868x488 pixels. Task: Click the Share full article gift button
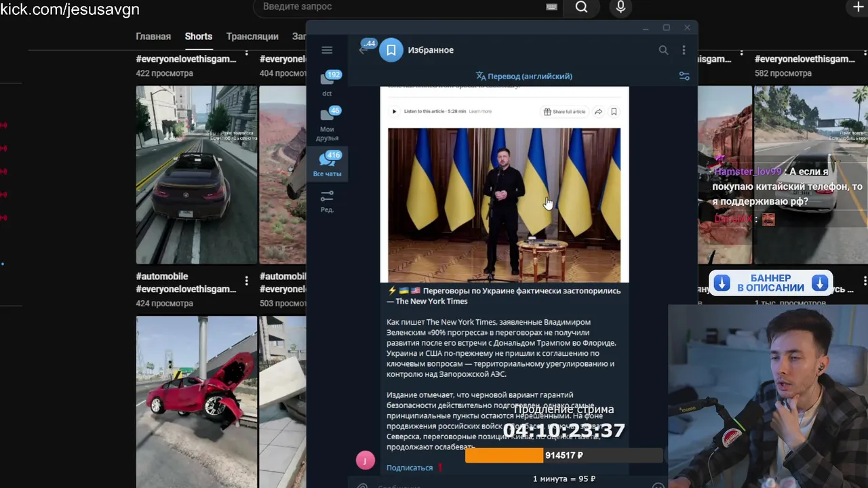coord(564,112)
